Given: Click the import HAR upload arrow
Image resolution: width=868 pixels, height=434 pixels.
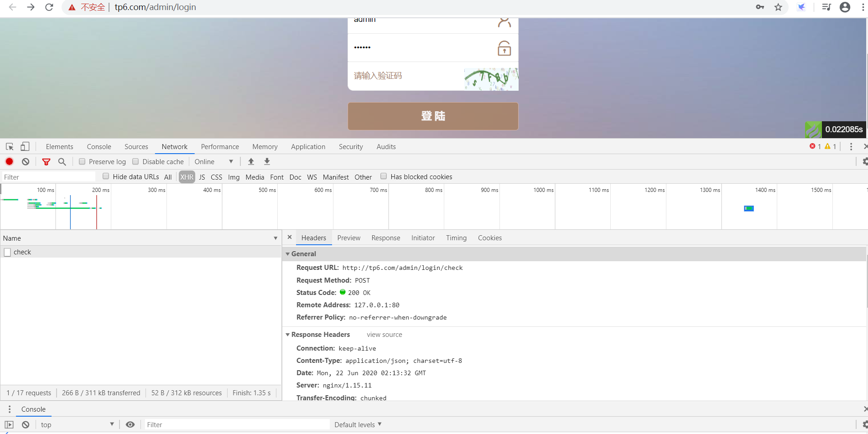Looking at the screenshot, I should tap(251, 161).
